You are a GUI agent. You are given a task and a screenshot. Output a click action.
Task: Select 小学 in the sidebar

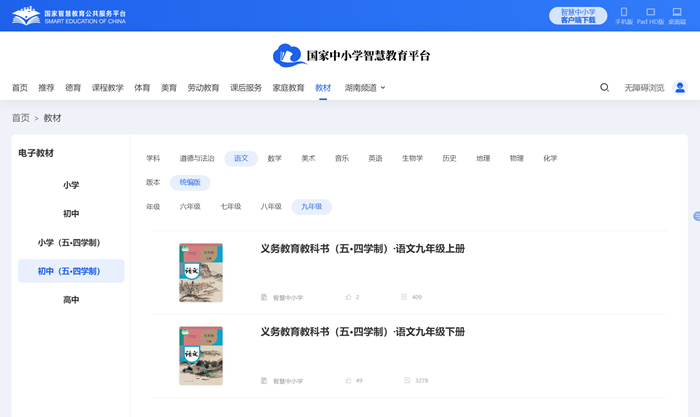[x=71, y=185]
